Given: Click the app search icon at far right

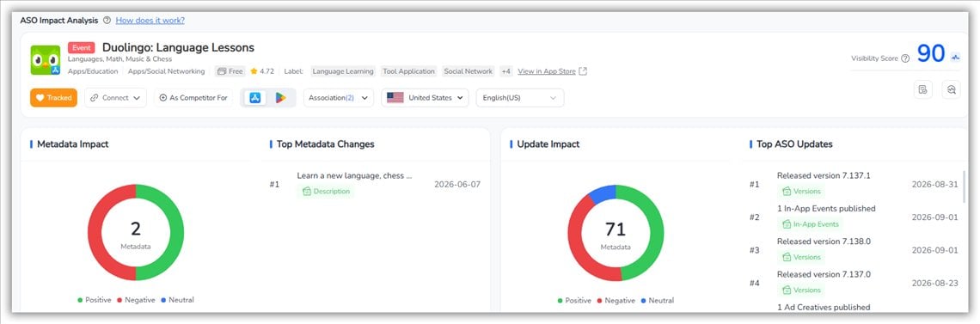Looking at the screenshot, I should 952,90.
